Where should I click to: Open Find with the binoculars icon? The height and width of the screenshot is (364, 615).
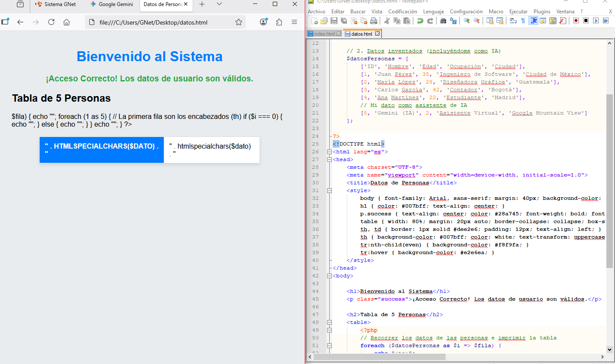(x=443, y=21)
